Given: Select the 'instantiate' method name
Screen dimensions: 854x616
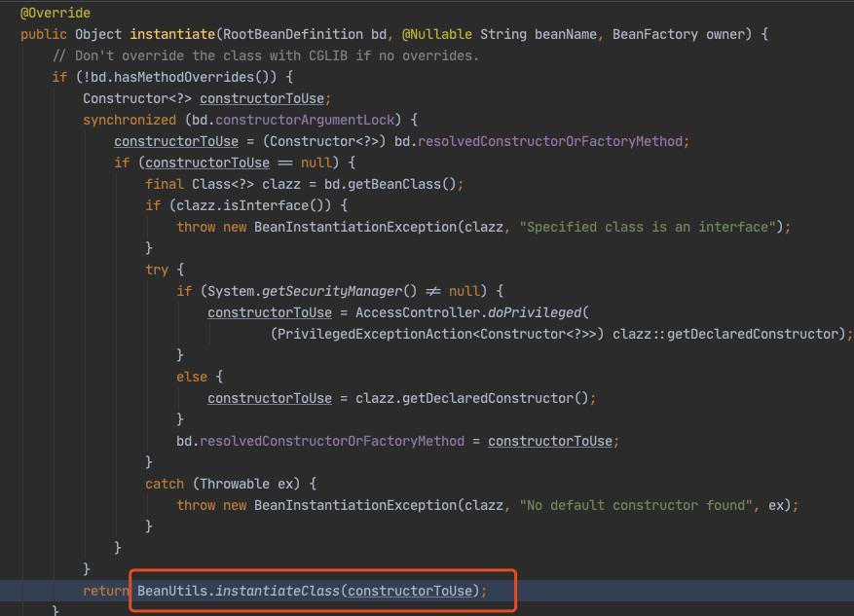Looking at the screenshot, I should 172,34.
